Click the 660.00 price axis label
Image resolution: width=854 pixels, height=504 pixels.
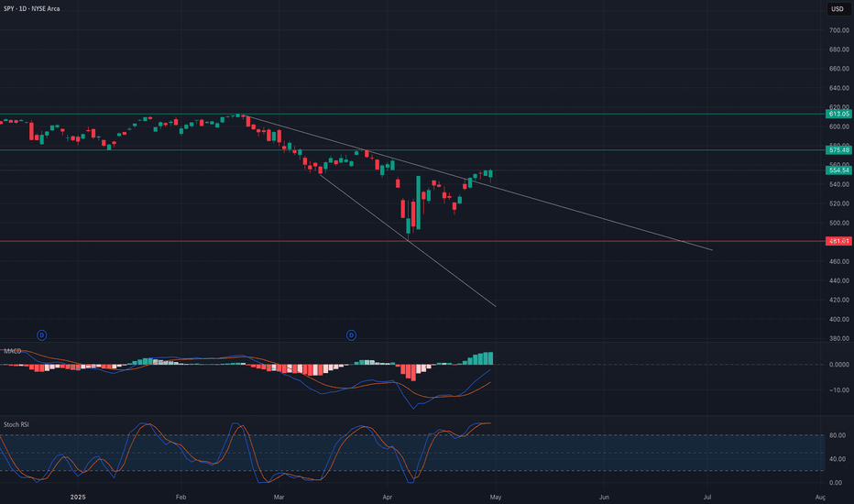(x=839, y=69)
